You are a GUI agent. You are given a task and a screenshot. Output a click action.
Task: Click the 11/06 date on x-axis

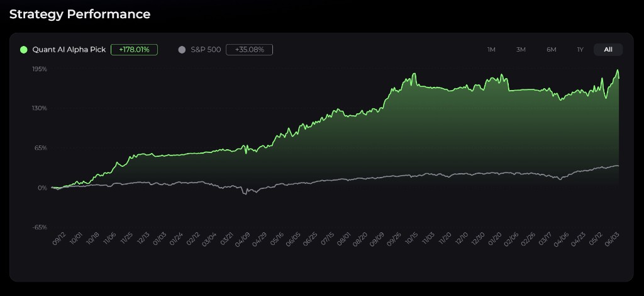coord(109,239)
